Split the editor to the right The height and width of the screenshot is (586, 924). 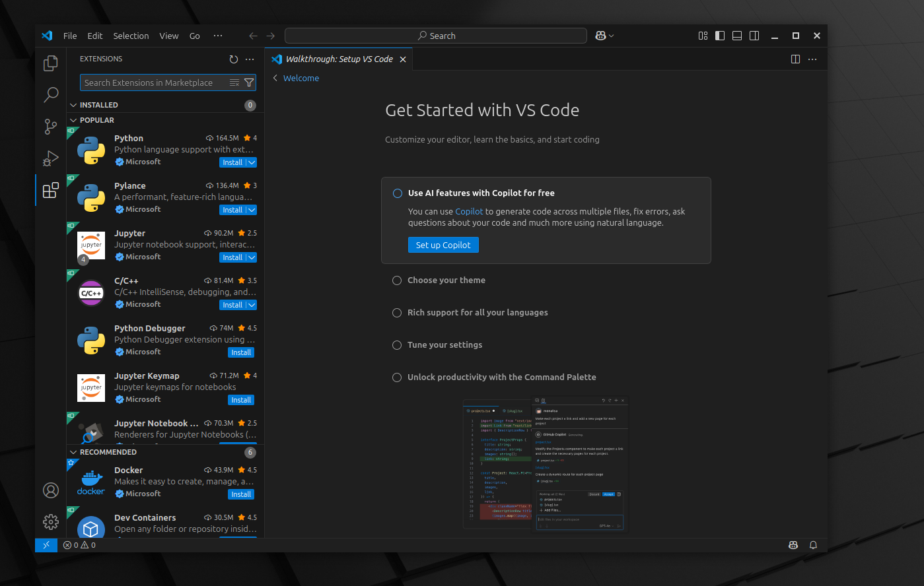point(795,59)
